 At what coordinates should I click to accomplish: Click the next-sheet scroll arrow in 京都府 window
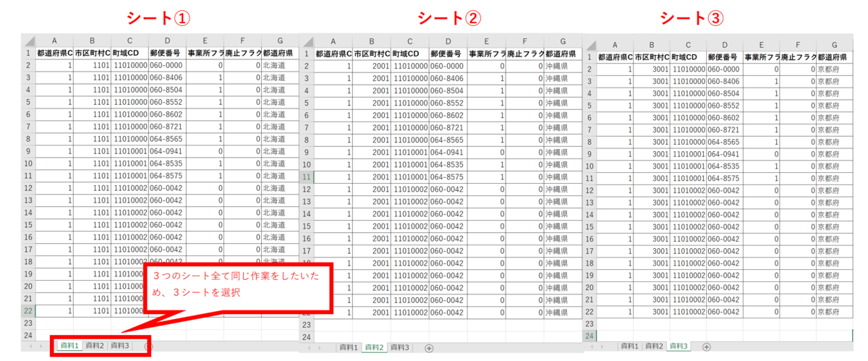coord(602,347)
